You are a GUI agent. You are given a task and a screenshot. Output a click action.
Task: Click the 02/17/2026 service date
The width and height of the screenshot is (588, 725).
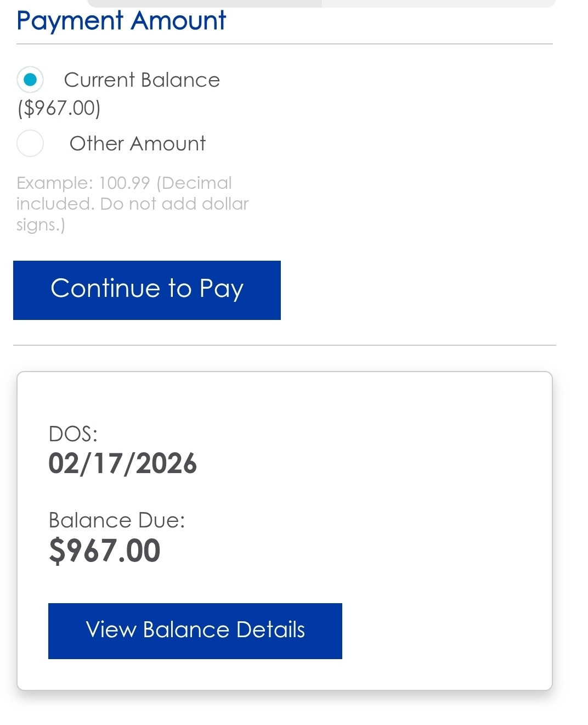click(122, 464)
